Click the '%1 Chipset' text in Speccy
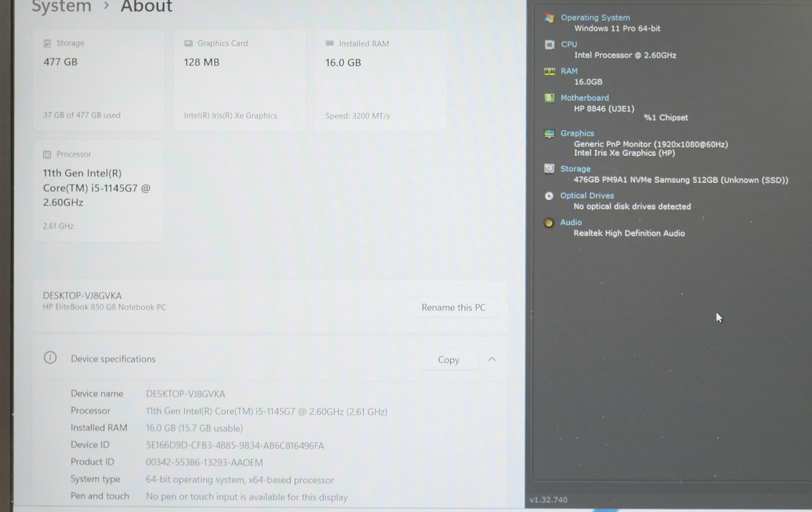The height and width of the screenshot is (512, 812). click(x=666, y=118)
